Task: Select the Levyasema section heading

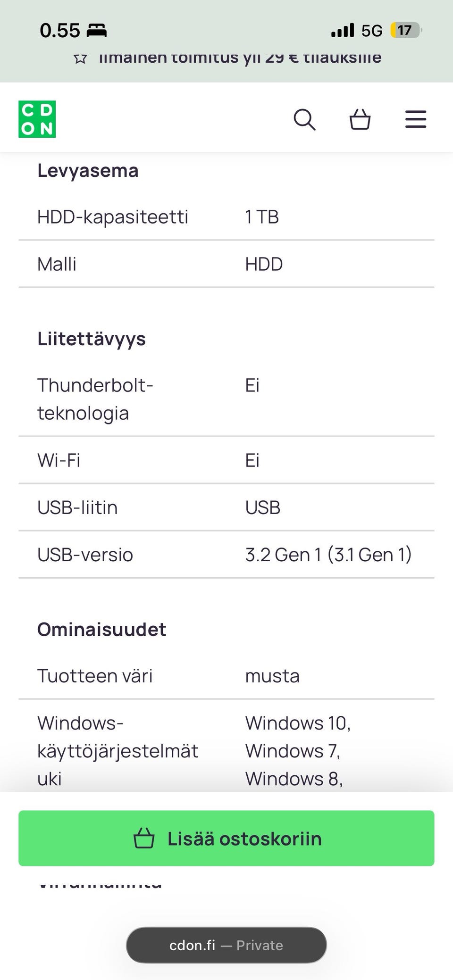Action: [x=88, y=171]
